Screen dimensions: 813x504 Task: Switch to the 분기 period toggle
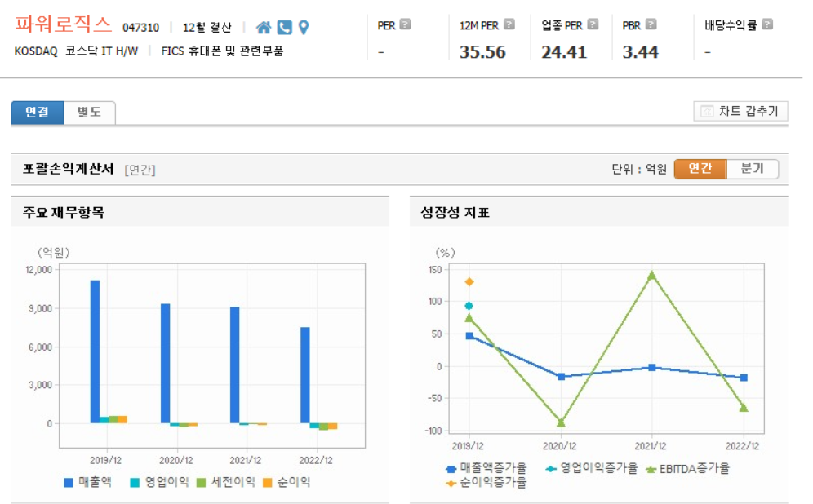point(752,169)
